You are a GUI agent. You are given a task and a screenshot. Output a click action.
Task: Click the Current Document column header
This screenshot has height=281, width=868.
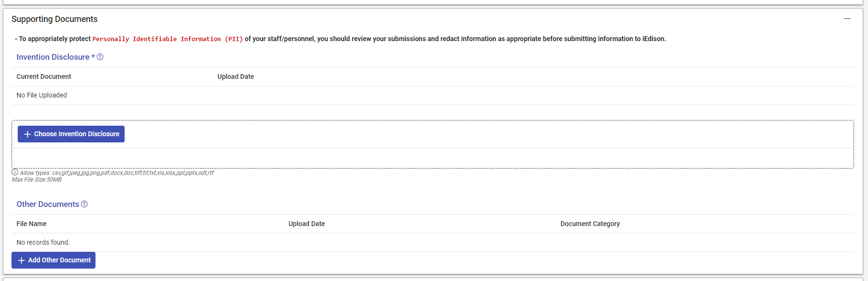(x=44, y=76)
